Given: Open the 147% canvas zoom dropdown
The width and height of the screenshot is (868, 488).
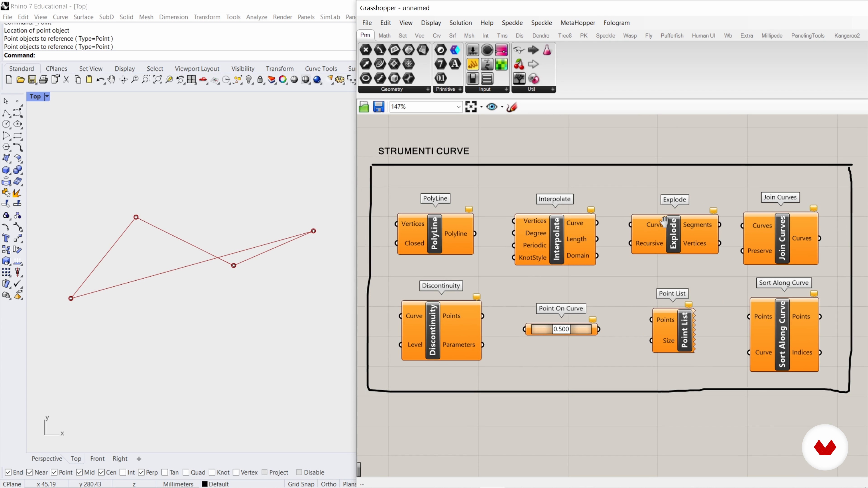Looking at the screenshot, I should [458, 107].
